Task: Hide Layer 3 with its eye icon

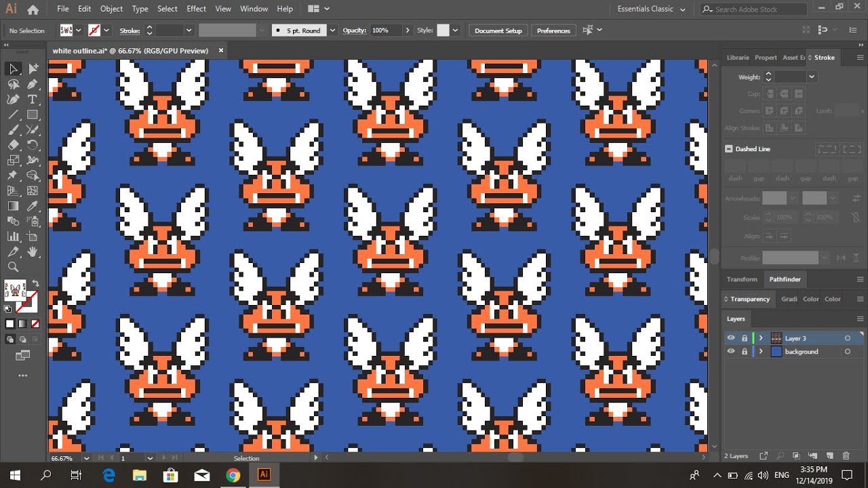Action: (x=730, y=338)
